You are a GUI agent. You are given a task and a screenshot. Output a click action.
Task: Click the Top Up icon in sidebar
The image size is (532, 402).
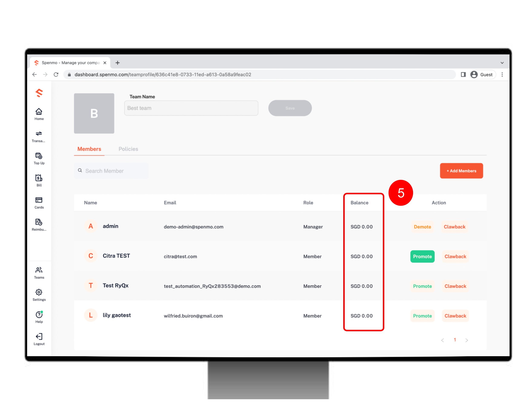[x=39, y=156]
